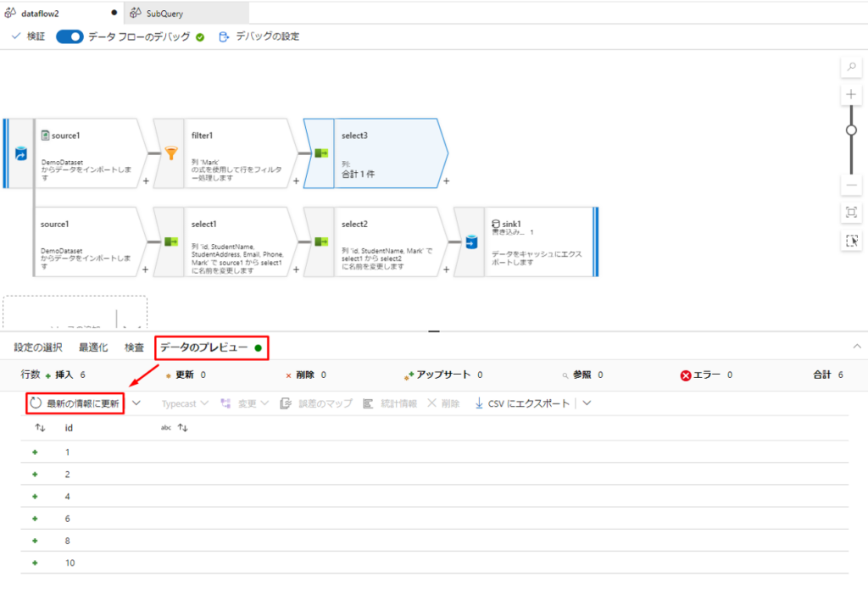868x611 pixels.
Task: Activate the multi-select cursor icon
Action: (851, 241)
